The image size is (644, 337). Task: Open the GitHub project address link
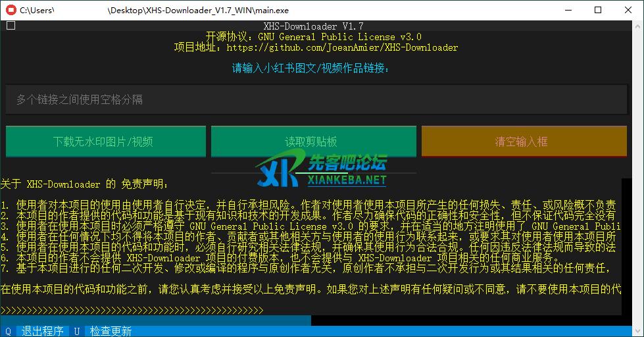click(341, 47)
